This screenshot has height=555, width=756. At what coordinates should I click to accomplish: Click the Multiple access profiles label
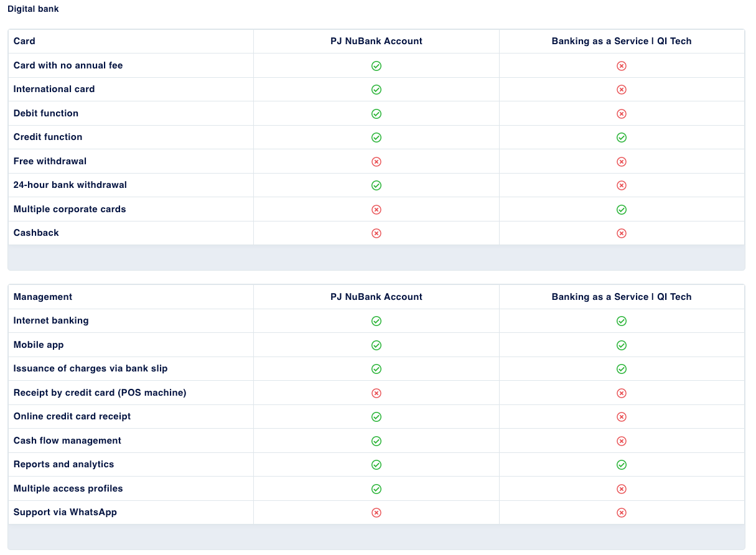(68, 488)
